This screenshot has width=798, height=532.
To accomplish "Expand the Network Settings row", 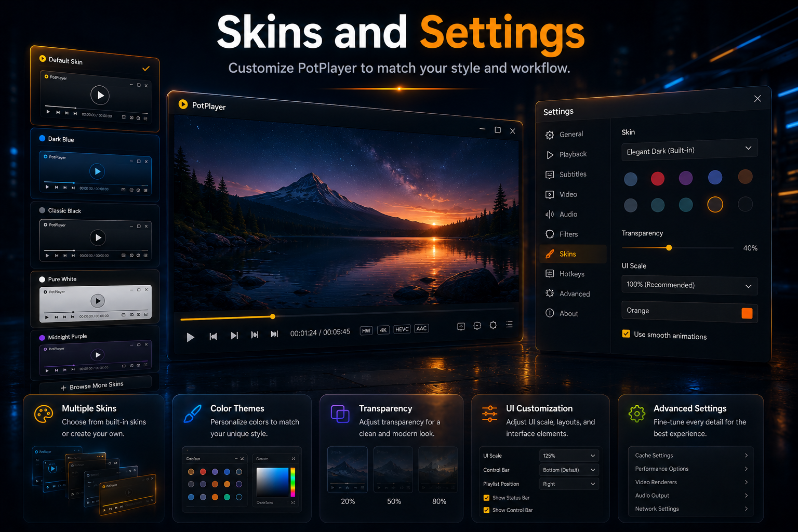I will click(691, 509).
